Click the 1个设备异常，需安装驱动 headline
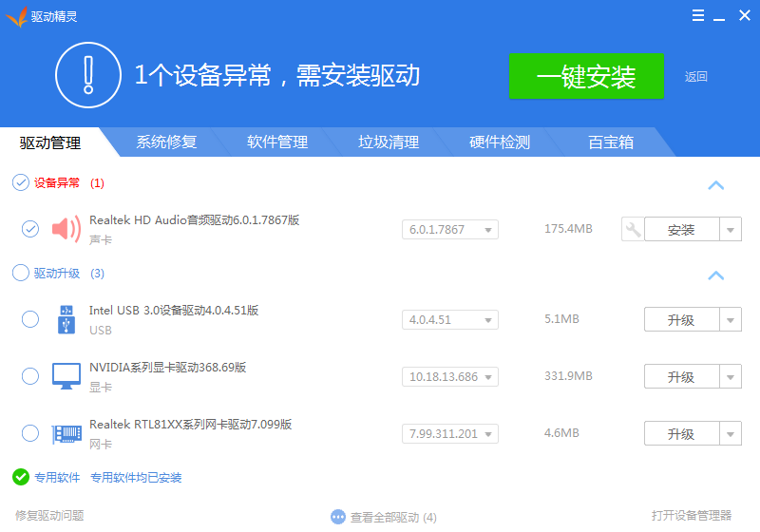The image size is (760, 532). click(x=276, y=76)
